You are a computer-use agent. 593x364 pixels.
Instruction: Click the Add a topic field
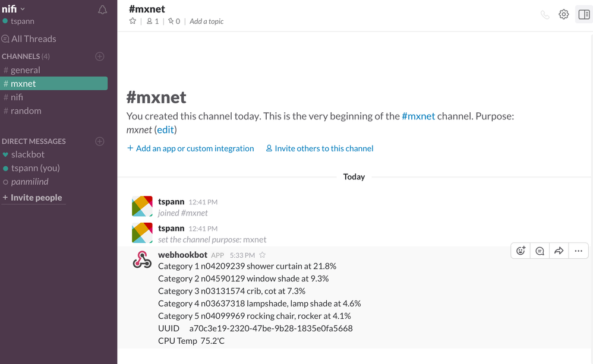coord(206,21)
